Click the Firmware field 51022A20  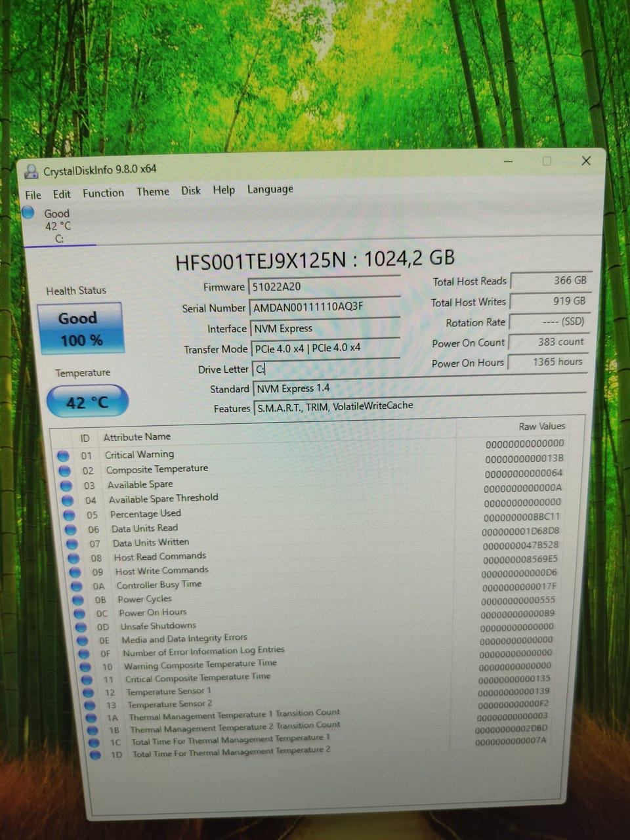tap(324, 286)
